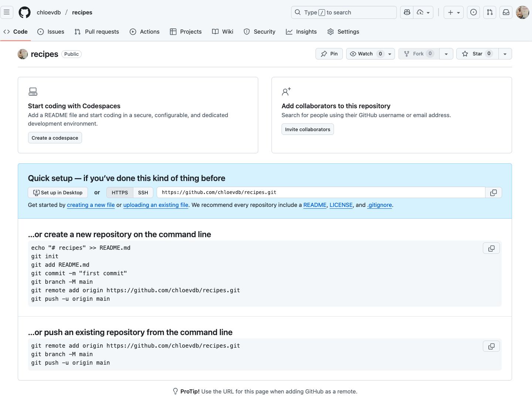Open the Settings tab
The image size is (532, 399).
point(343,32)
